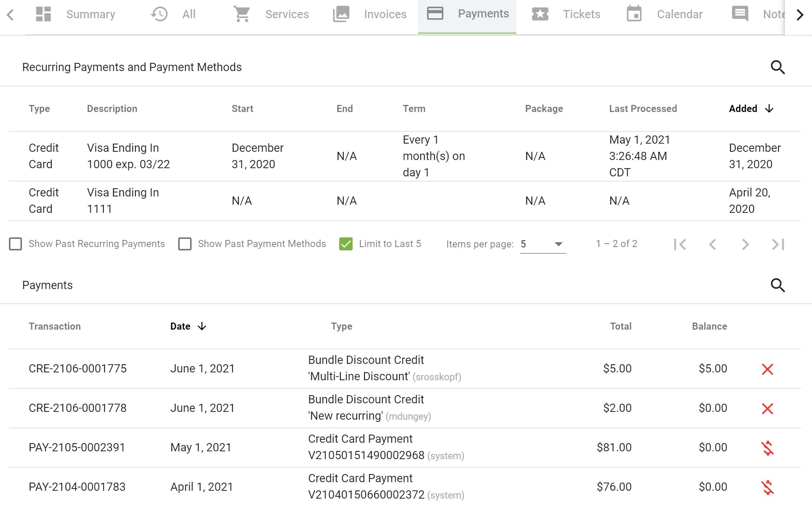Enable Show Past Recurring Payments

tap(16, 244)
